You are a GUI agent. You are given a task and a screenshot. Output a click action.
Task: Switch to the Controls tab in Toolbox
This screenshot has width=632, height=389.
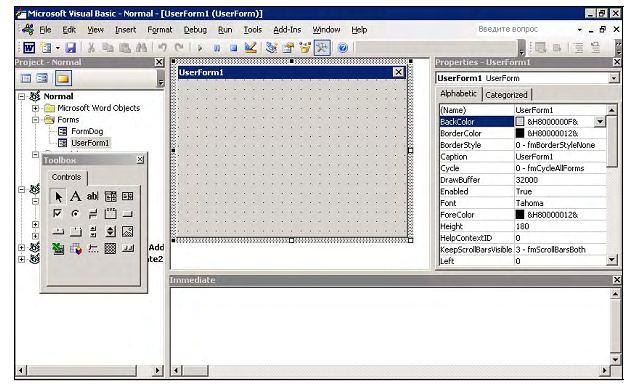[x=67, y=177]
